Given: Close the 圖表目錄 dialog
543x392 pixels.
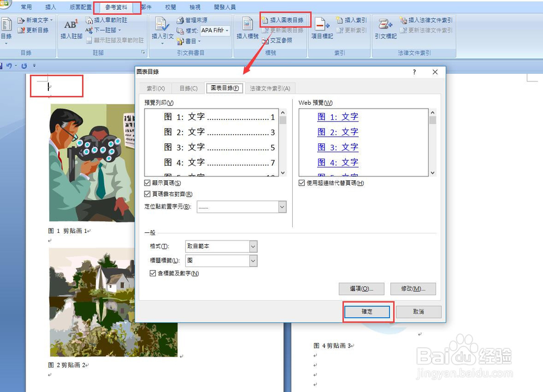Looking at the screenshot, I should coord(435,72).
